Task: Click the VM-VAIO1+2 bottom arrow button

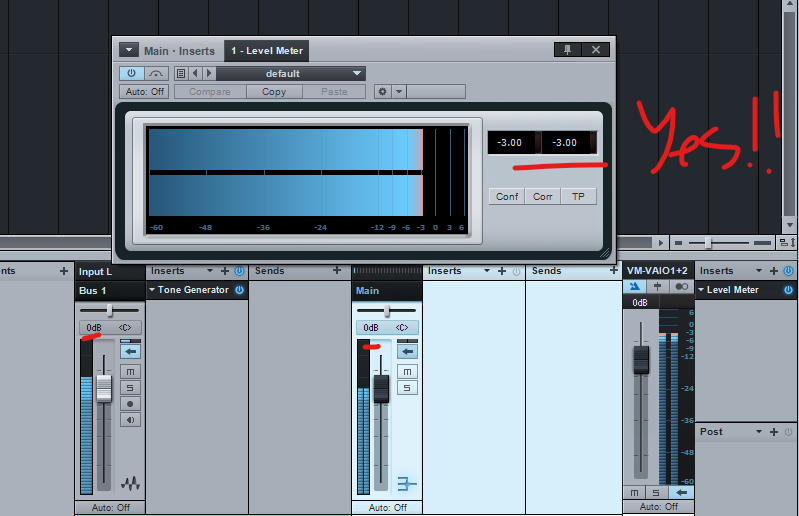Action: point(681,493)
